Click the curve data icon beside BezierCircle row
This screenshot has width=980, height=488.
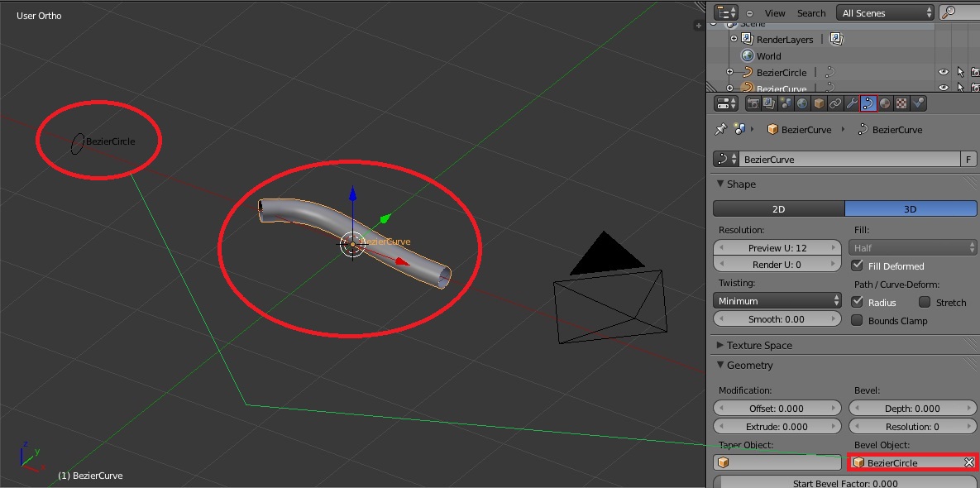[x=830, y=73]
